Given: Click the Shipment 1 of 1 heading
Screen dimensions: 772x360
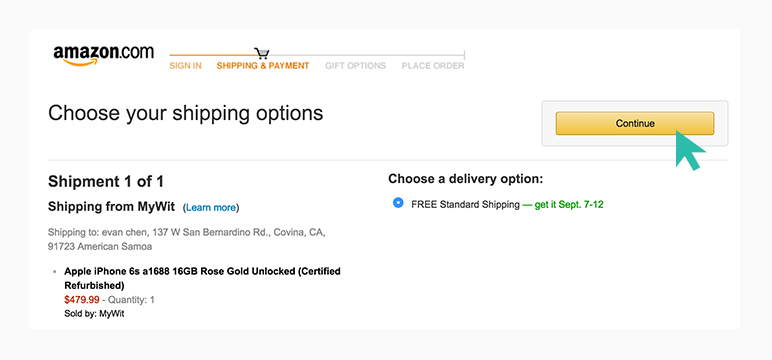Looking at the screenshot, I should [x=106, y=182].
